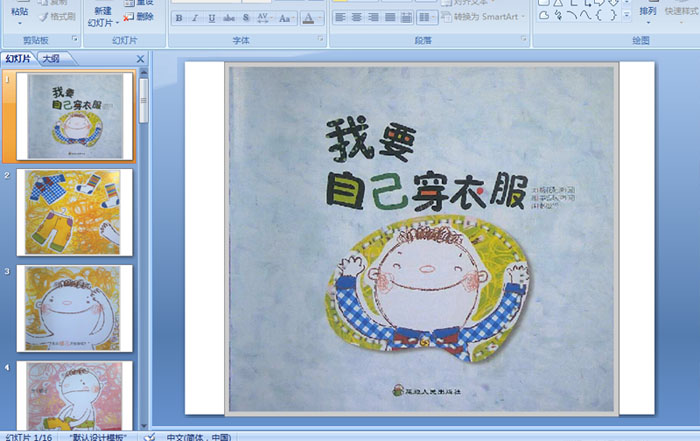Image resolution: width=700 pixels, height=441 pixels.
Task: Select slide 4 pink thumbnail
Action: point(75,396)
